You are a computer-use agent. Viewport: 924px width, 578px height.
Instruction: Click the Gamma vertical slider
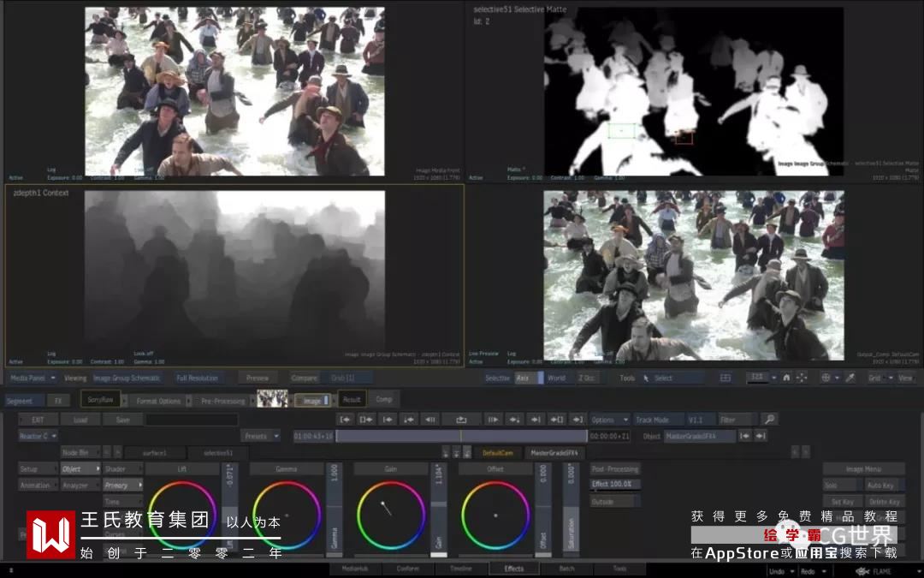point(335,510)
